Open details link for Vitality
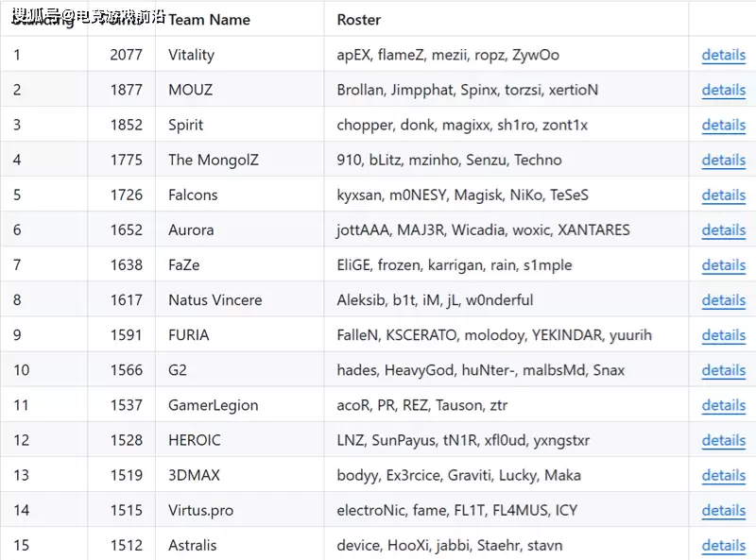Image resolution: width=756 pixels, height=560 pixels. 723,55
